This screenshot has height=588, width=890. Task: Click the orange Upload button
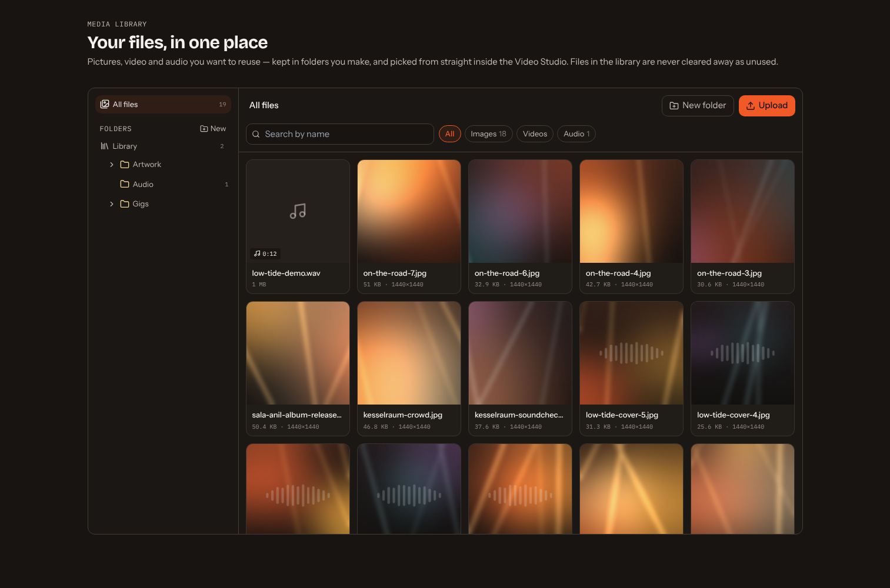click(x=767, y=106)
